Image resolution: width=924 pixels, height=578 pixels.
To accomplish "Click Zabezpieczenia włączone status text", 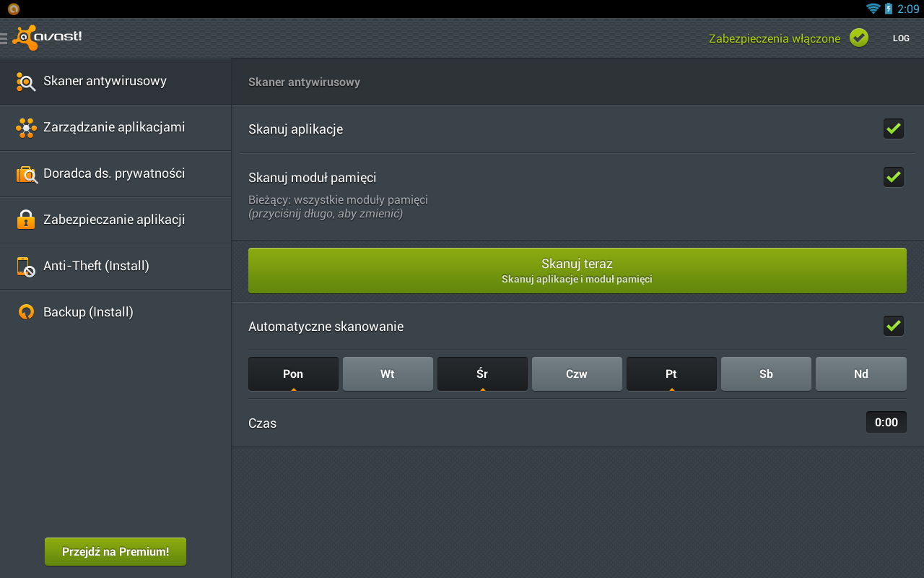I will point(774,38).
